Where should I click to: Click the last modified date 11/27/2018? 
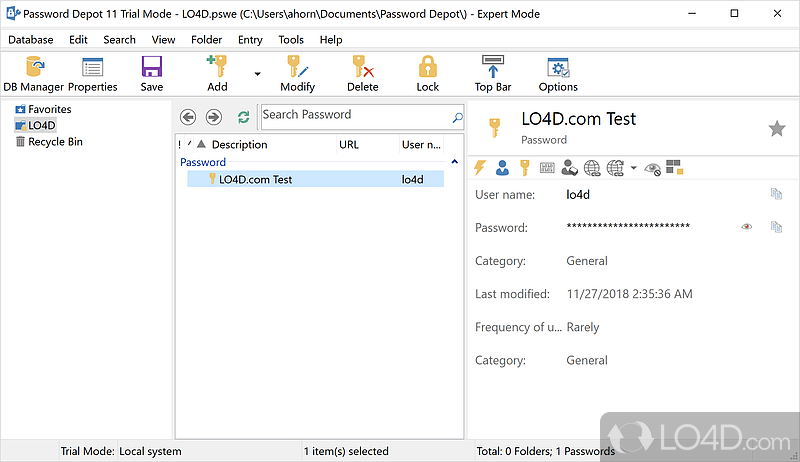(629, 294)
